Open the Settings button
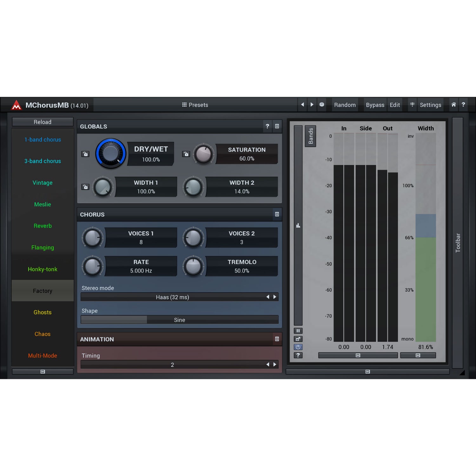476x476 pixels. tap(430, 105)
